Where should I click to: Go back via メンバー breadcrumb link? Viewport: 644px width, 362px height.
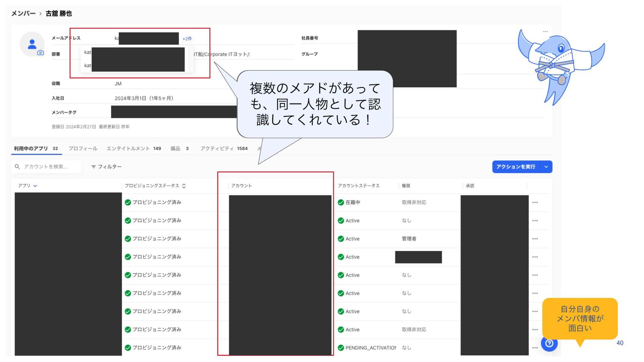(x=23, y=13)
